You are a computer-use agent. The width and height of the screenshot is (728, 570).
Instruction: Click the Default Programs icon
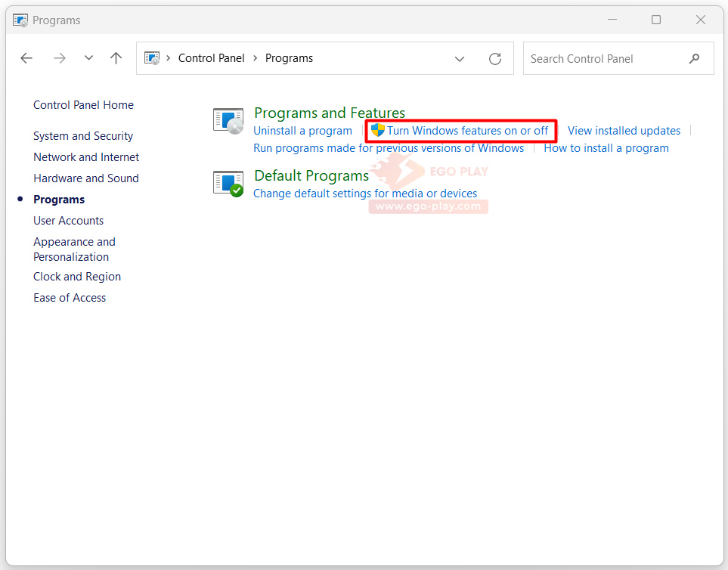tap(228, 184)
